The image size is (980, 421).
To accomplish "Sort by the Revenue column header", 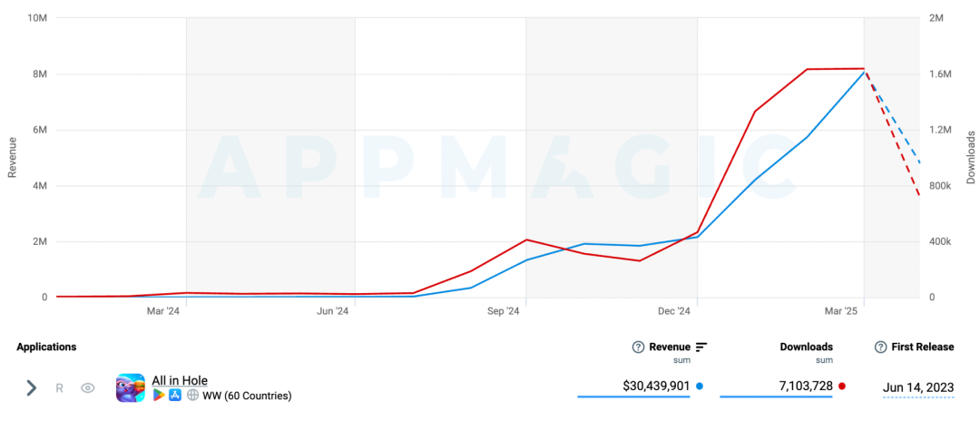I will (670, 348).
